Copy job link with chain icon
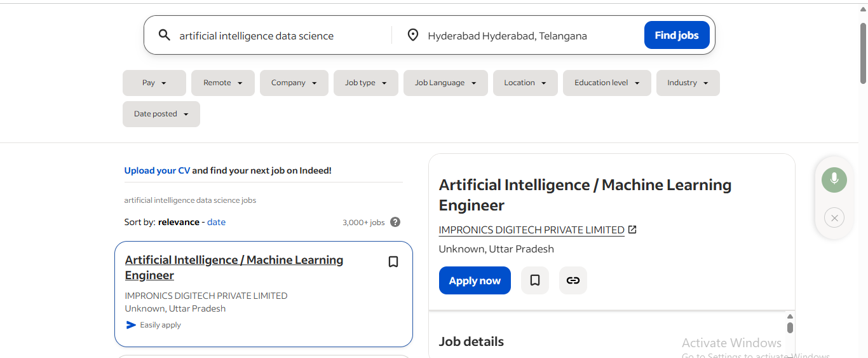Viewport: 868px width, 358px height. pyautogui.click(x=573, y=280)
